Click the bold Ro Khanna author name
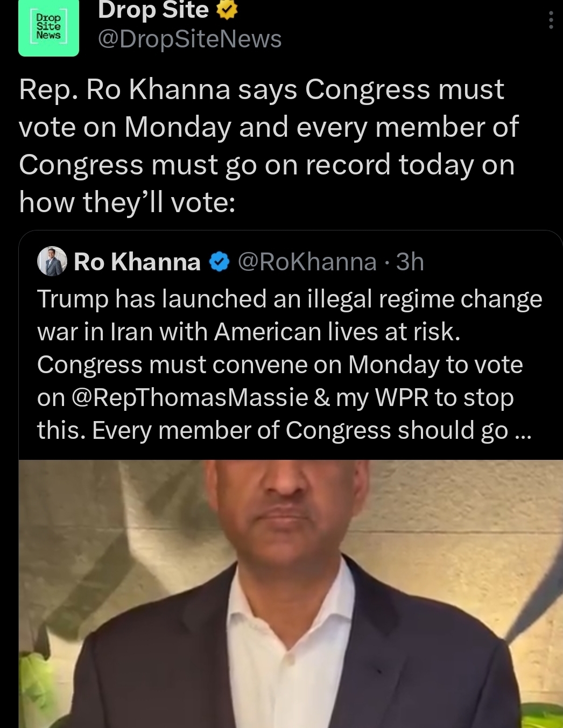The height and width of the screenshot is (728, 563). click(x=137, y=262)
